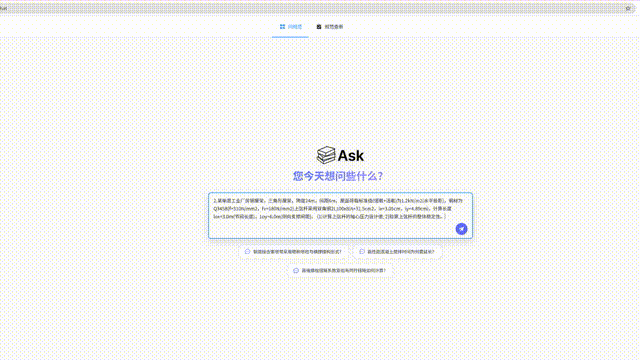Send the question with the paper-plane button

(x=461, y=229)
